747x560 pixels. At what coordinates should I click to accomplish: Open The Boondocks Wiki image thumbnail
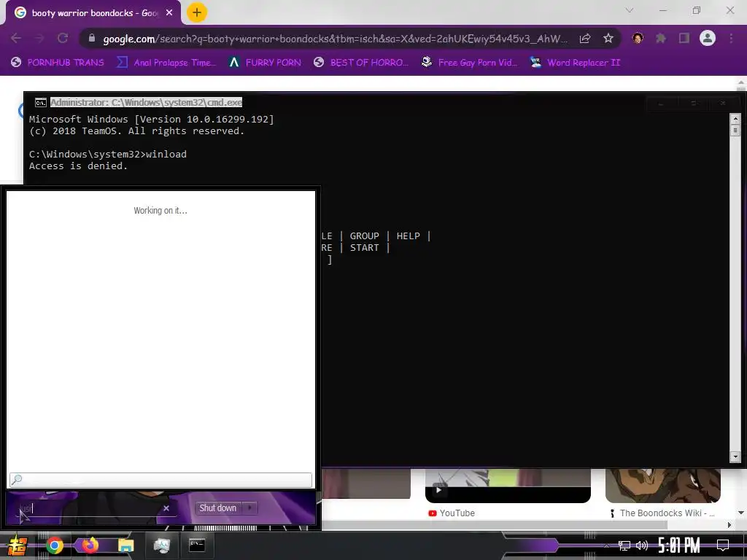[x=662, y=486]
